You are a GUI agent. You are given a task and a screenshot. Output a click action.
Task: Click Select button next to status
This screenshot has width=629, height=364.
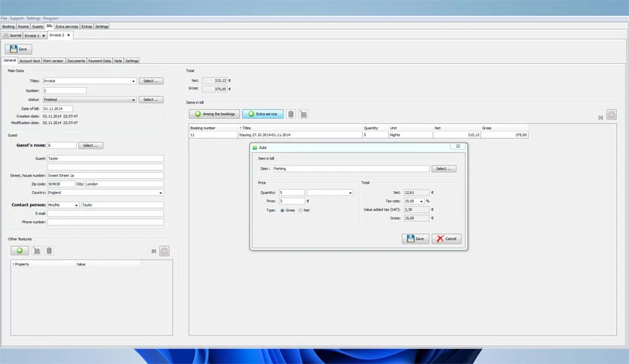pyautogui.click(x=150, y=99)
